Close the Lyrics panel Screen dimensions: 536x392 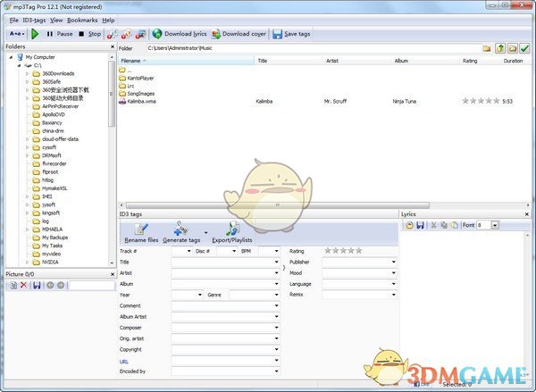(x=527, y=214)
